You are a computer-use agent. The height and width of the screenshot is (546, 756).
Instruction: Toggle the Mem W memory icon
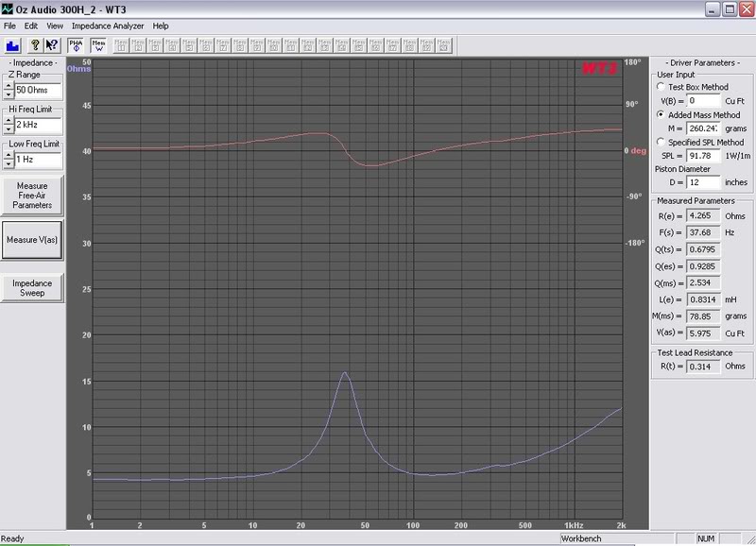point(97,44)
